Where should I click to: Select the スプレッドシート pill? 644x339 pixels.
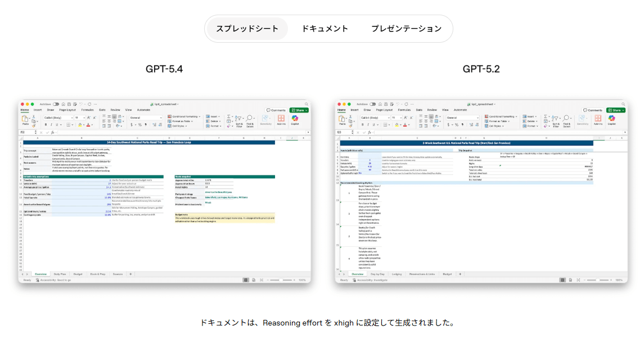pos(247,29)
